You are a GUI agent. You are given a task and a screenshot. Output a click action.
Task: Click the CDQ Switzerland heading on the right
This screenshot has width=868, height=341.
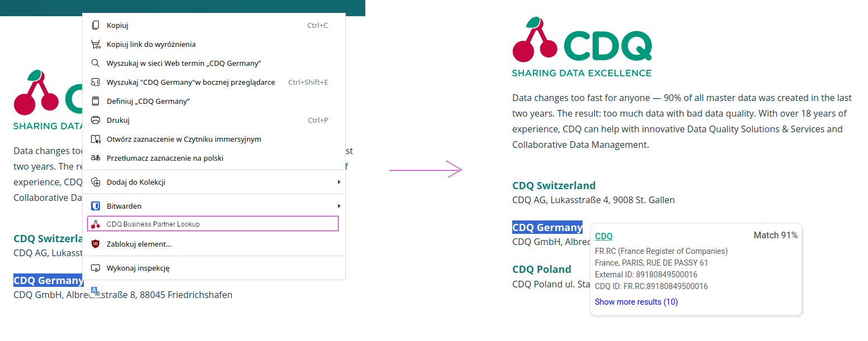click(554, 185)
